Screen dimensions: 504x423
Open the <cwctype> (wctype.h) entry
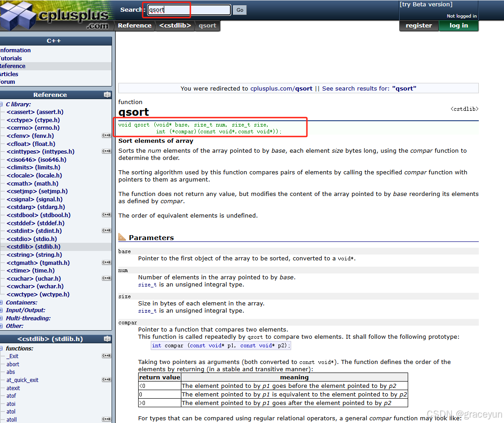pyautogui.click(x=38, y=294)
